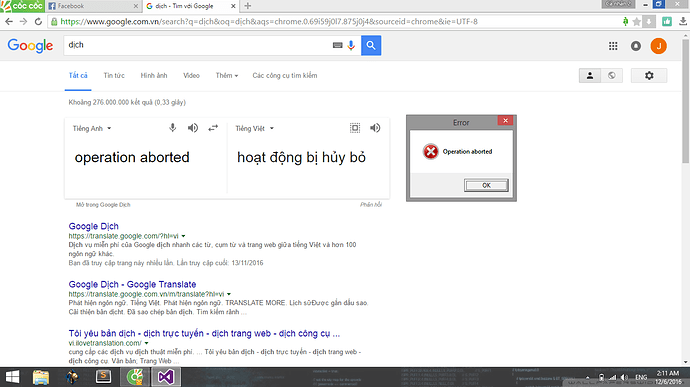Viewport: 690px width, 387px height.
Task: Click the page vertical scrollbar
Action: [685, 101]
